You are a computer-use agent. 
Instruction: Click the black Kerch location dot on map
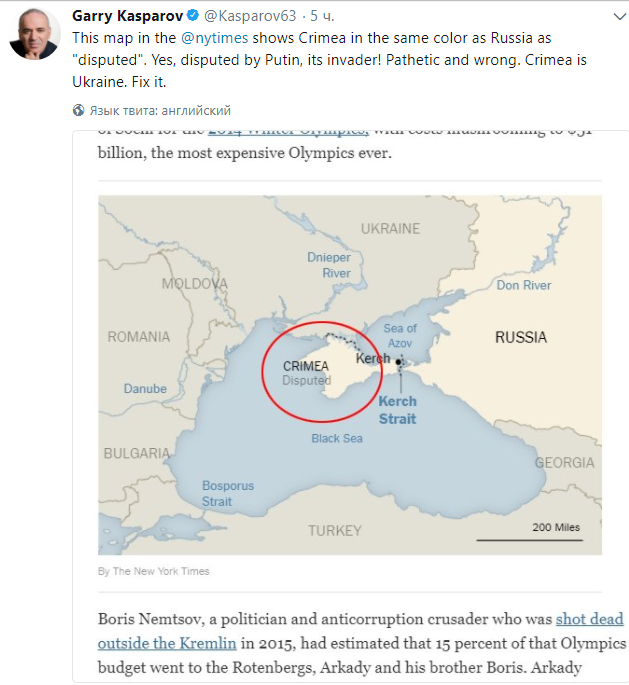click(x=399, y=362)
